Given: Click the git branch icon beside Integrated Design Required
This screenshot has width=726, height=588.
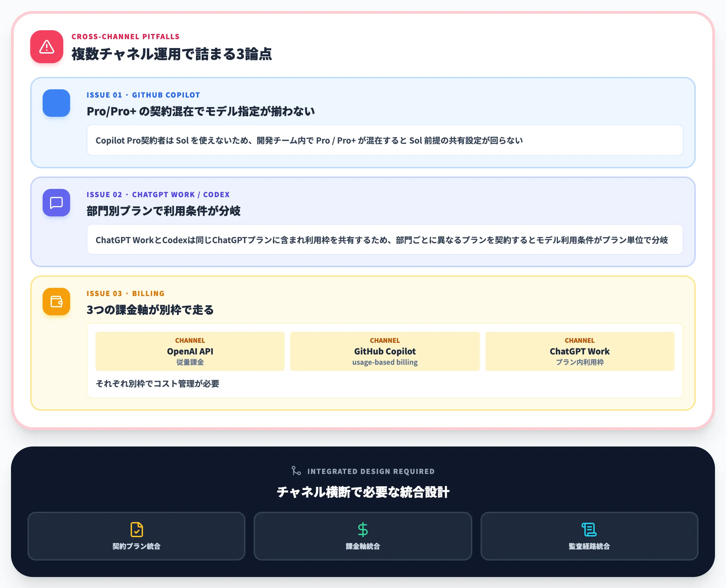Looking at the screenshot, I should 296,471.
